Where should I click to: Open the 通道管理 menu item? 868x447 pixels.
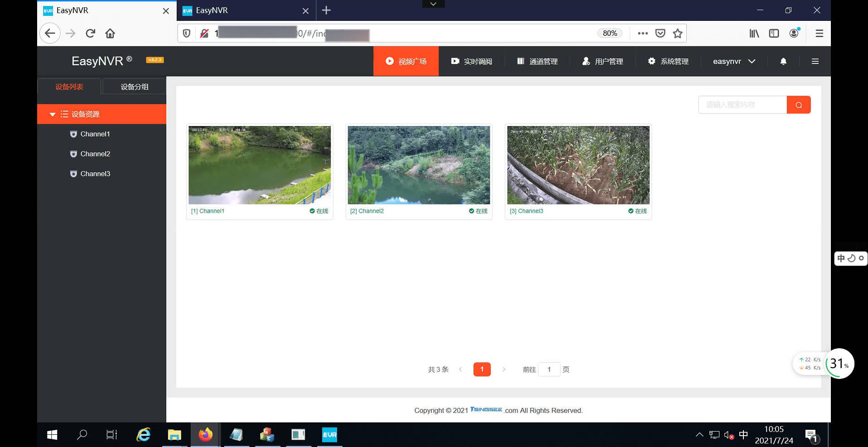(x=537, y=61)
